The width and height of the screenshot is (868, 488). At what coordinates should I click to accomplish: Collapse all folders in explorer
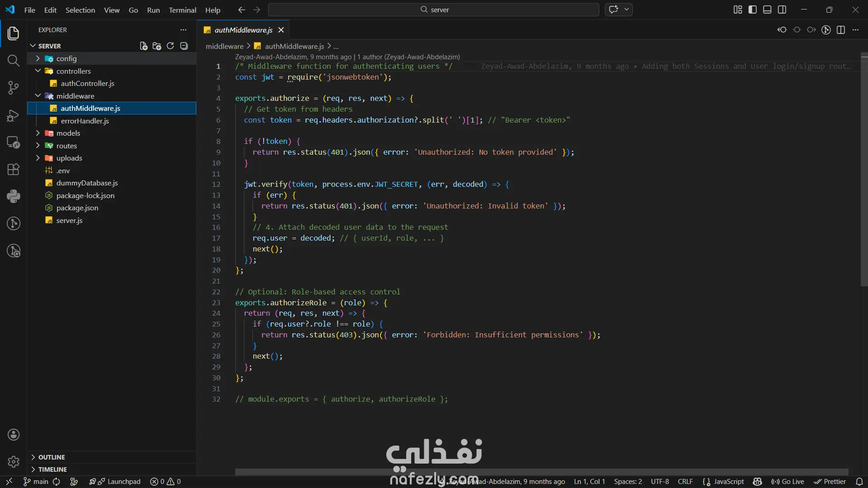pos(184,46)
